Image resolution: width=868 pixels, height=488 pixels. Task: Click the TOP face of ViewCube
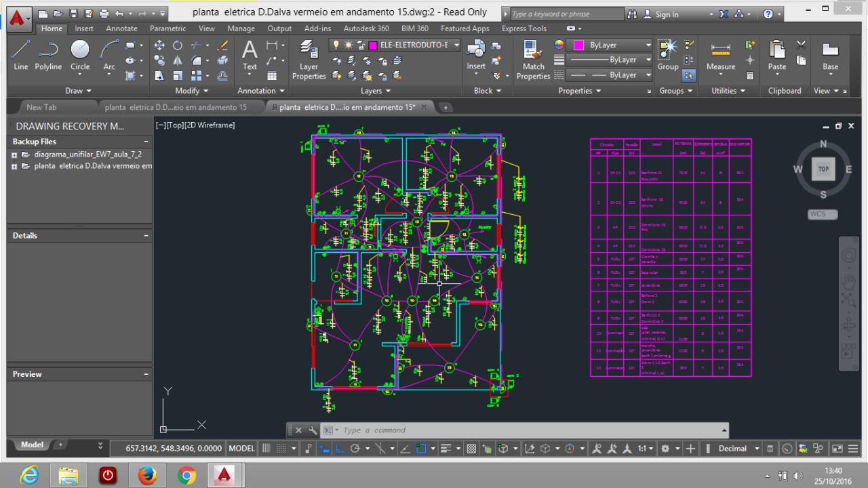point(823,169)
